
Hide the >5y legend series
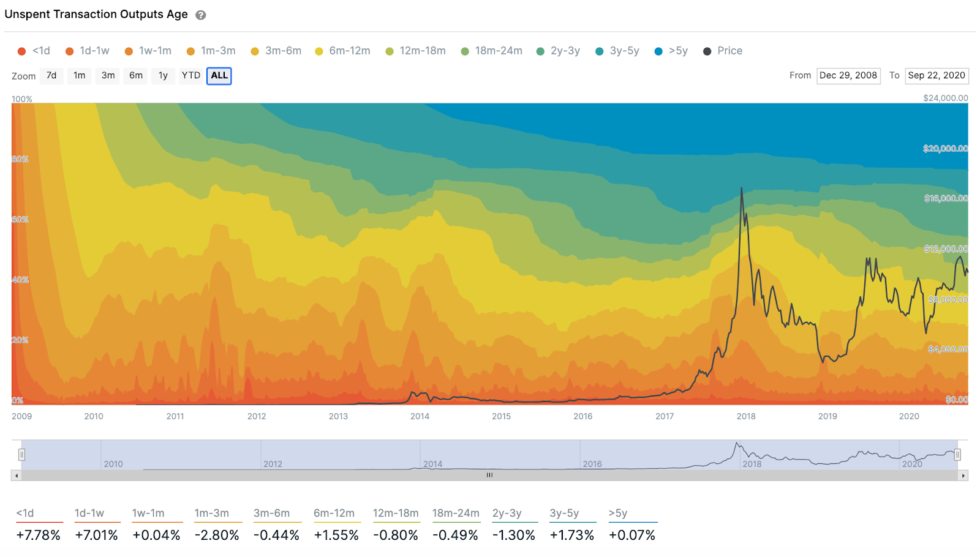[x=671, y=51]
